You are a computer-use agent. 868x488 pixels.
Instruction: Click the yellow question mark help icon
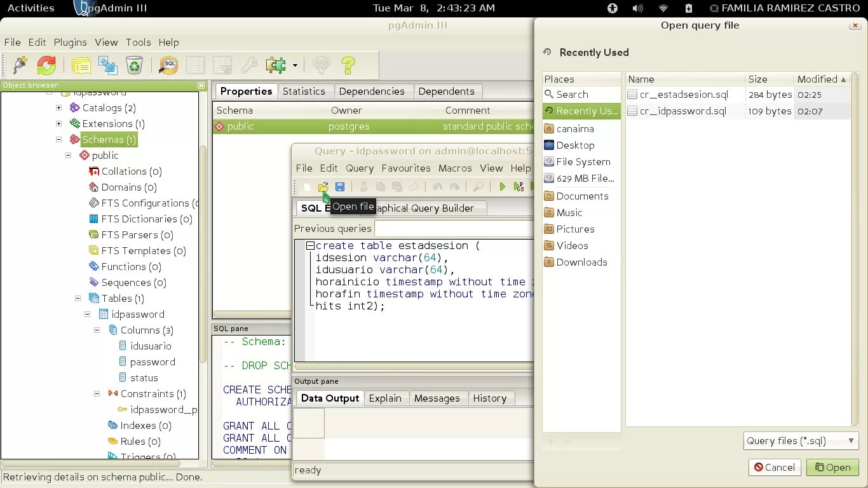[348, 65]
